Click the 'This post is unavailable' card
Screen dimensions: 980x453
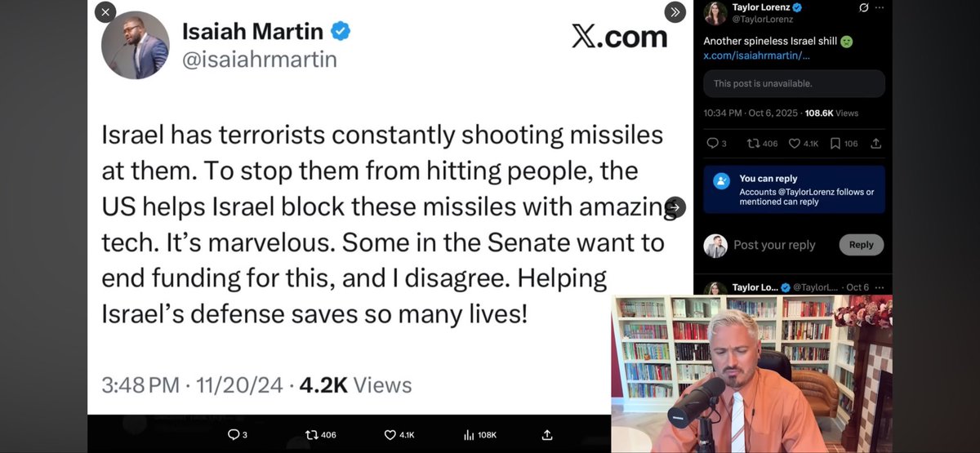(x=795, y=83)
